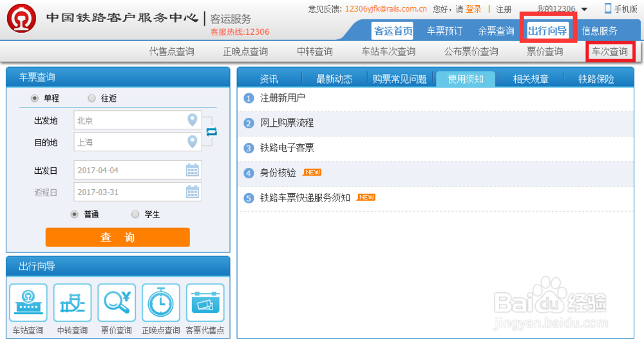This screenshot has width=644, height=345.
Task: Click the China Railway red logo
Action: tap(21, 19)
